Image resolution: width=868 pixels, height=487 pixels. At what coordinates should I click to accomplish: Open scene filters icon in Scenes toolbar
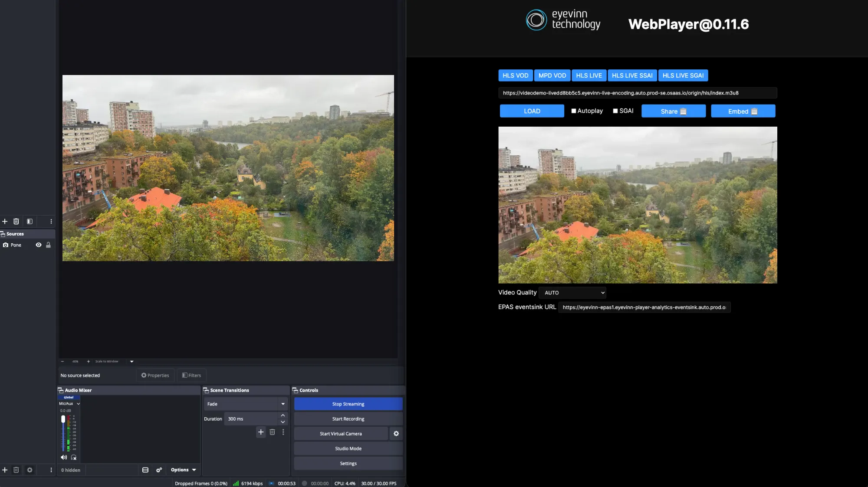30,221
